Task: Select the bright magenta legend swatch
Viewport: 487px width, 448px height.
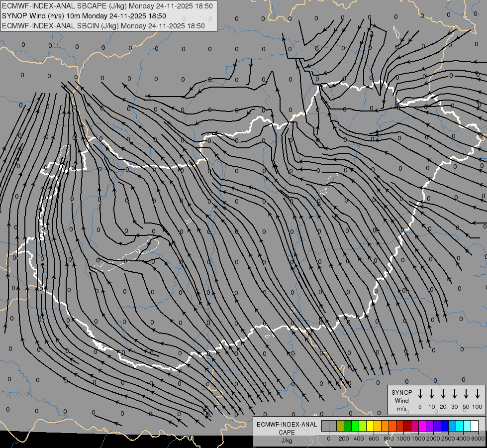Action: pos(422,426)
